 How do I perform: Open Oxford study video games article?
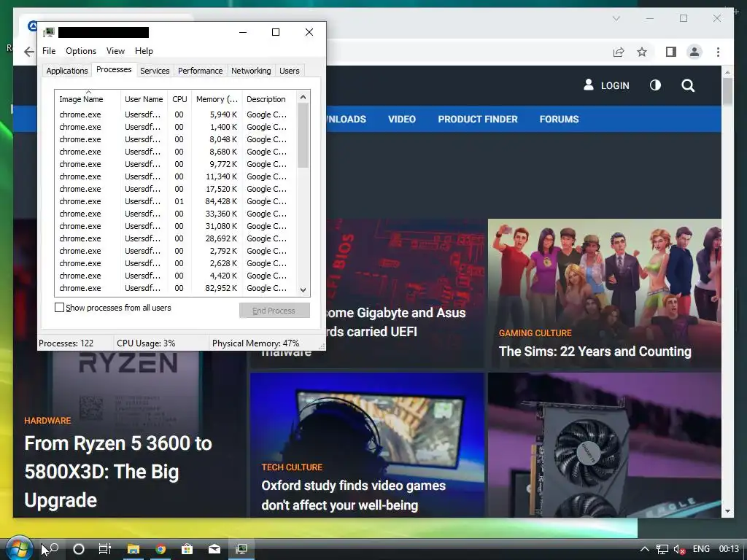(354, 495)
